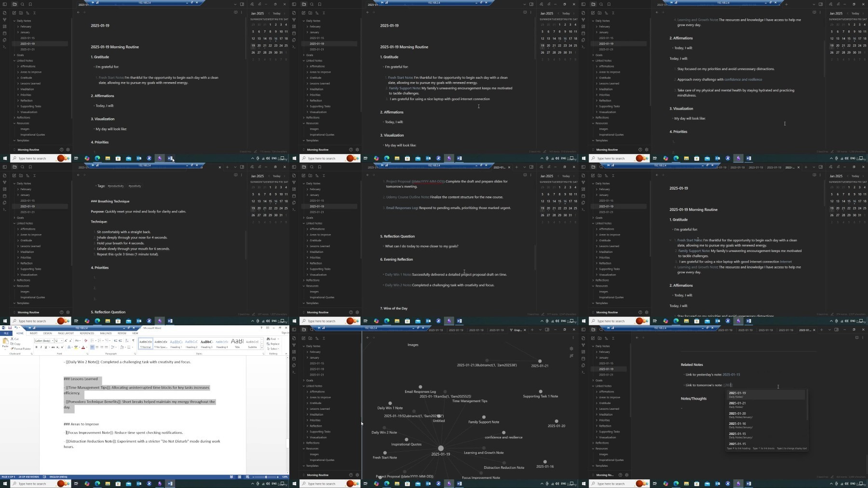
Task: Click the Family Support Note node in the graph
Action: (484, 417)
